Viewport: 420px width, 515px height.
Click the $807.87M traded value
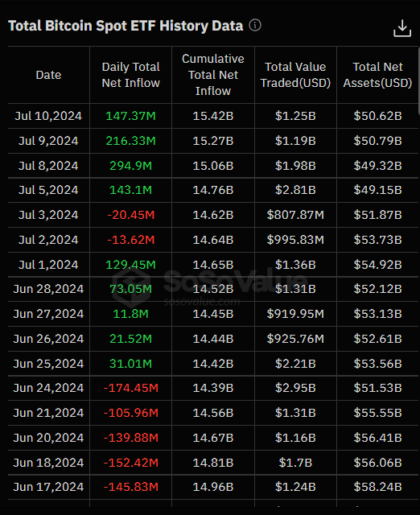tap(295, 215)
